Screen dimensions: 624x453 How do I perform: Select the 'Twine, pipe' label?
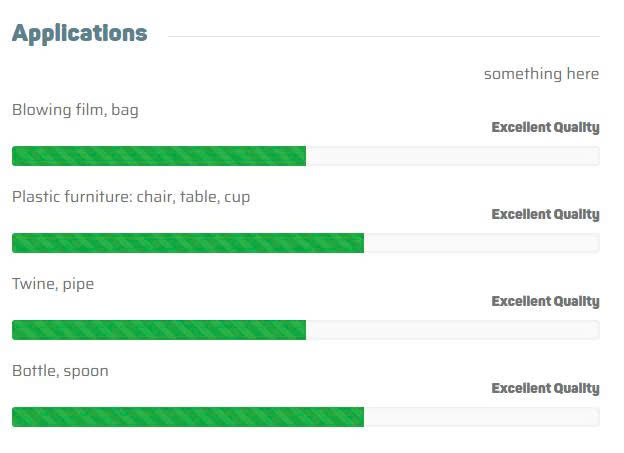pos(53,284)
